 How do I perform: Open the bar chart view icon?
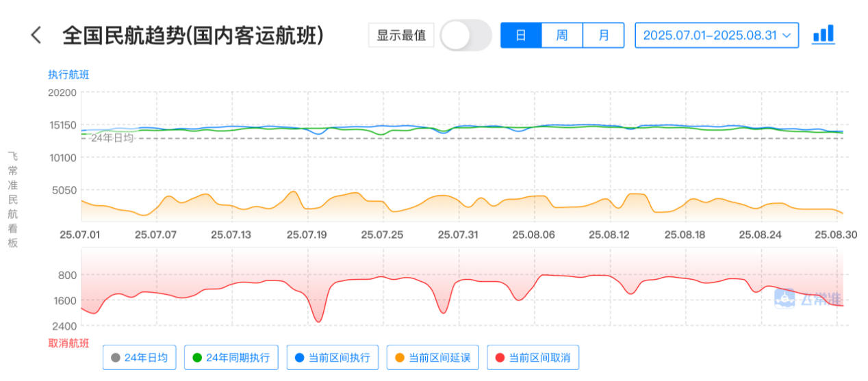tap(823, 35)
